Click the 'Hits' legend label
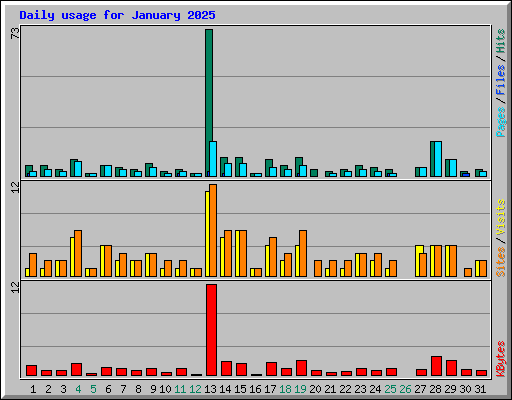This screenshot has width=512, height=400. (500, 41)
